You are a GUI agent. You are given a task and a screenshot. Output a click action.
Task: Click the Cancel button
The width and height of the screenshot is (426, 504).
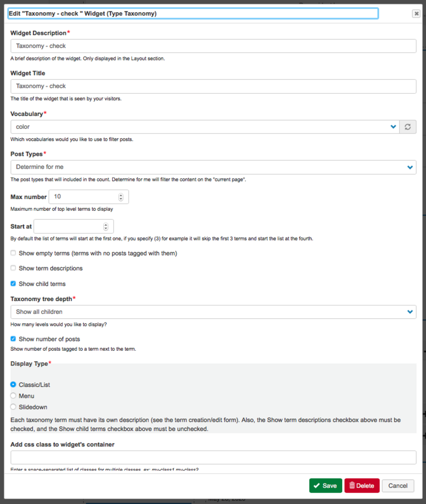tap(398, 486)
